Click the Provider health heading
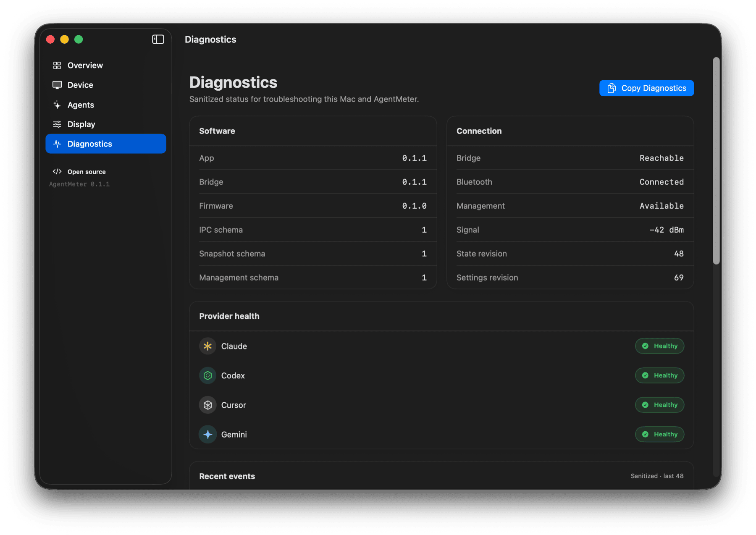 229,316
